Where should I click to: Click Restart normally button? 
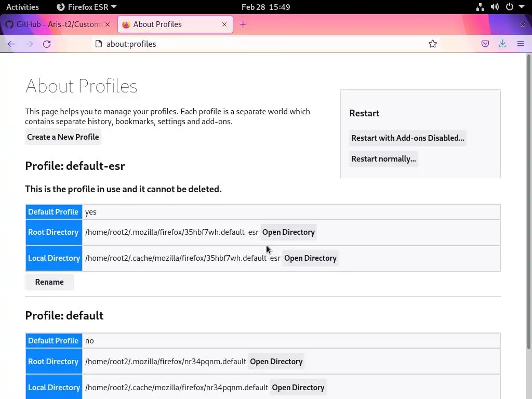click(383, 159)
